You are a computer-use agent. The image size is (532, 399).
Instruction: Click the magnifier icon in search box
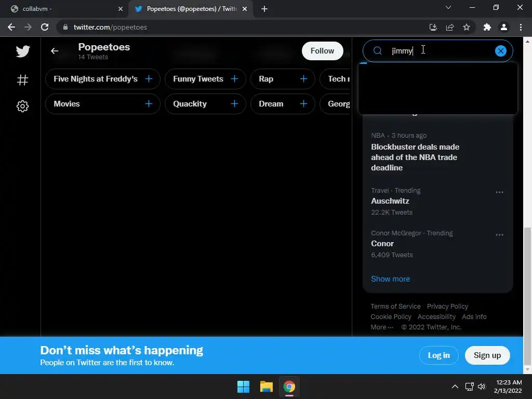pos(377,51)
